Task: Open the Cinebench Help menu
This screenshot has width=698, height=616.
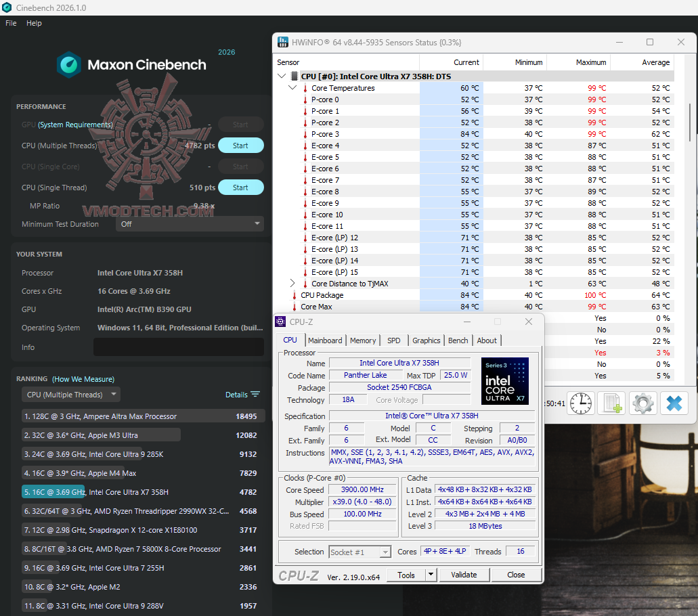Action: coord(34,23)
